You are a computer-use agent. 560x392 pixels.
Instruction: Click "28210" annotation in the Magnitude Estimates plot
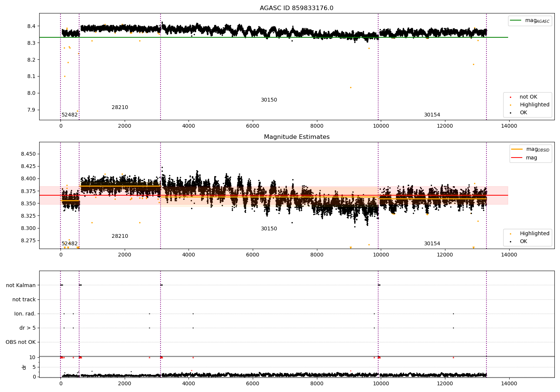point(120,236)
